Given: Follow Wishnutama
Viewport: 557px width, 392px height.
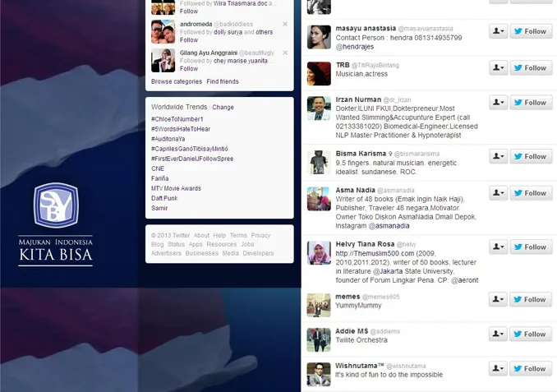Looking at the screenshot, I should [x=531, y=368].
